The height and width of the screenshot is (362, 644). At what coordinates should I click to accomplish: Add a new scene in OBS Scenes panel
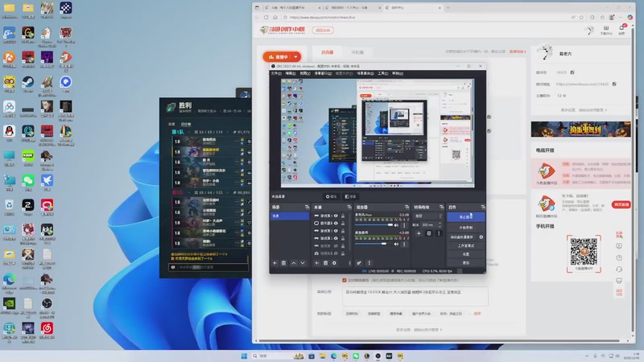pyautogui.click(x=275, y=263)
